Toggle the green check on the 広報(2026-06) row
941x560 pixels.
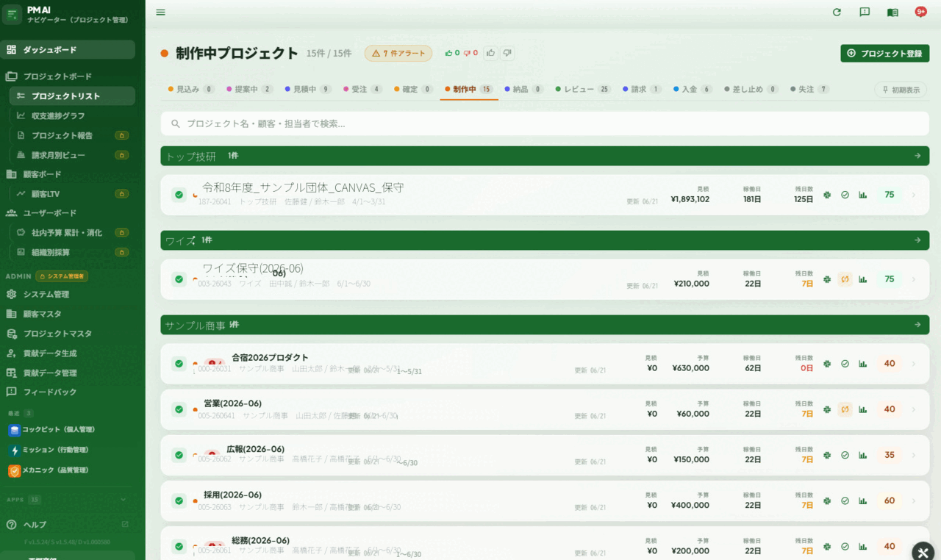click(x=179, y=455)
